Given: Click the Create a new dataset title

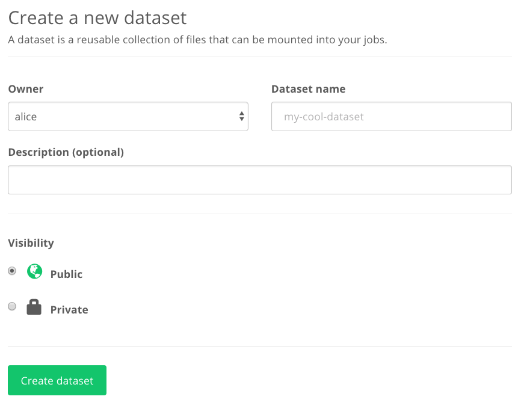Looking at the screenshot, I should [97, 17].
